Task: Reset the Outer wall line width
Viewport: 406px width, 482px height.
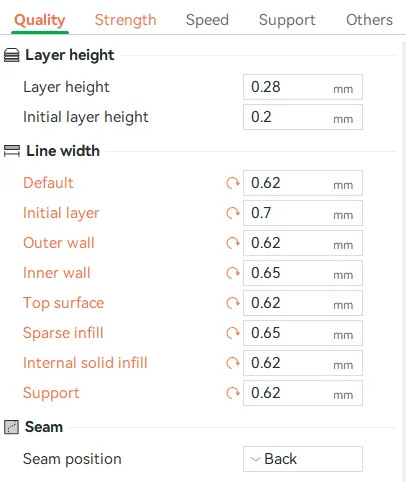Action: pos(233,243)
